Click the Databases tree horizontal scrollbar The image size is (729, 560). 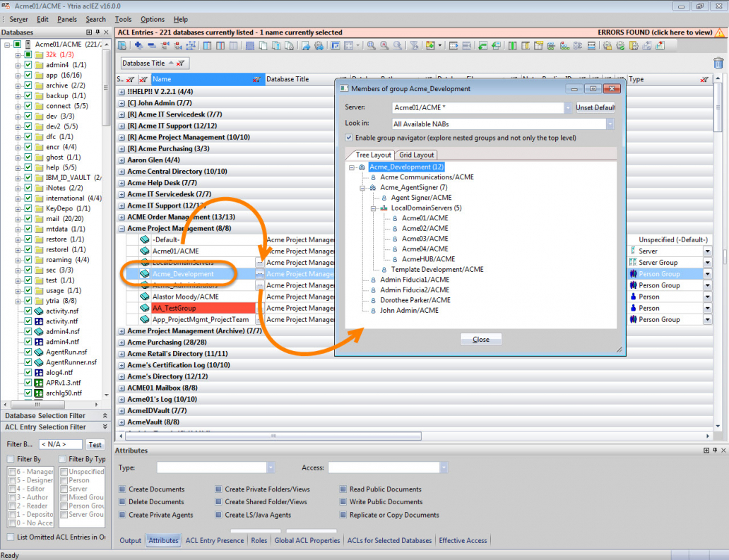[x=37, y=405]
